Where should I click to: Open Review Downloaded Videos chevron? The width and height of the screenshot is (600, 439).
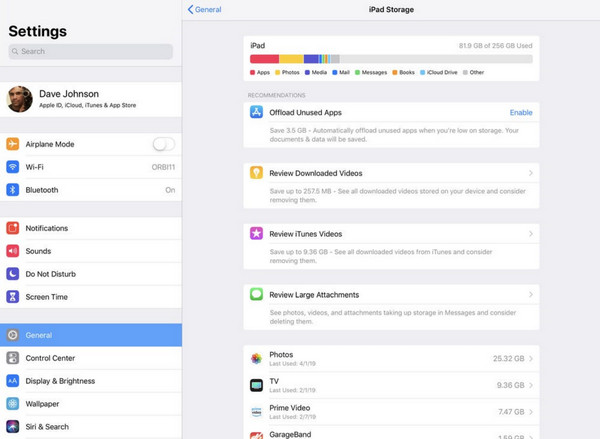click(x=531, y=173)
